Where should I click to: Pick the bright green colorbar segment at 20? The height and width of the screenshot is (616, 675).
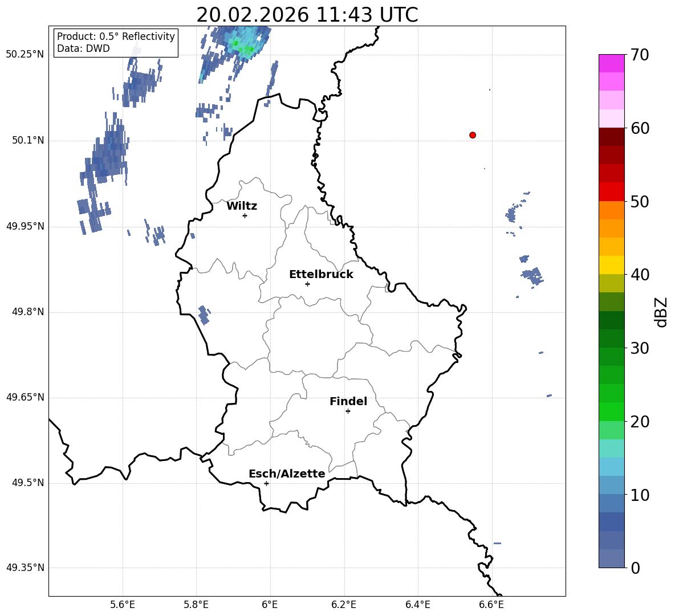pyautogui.click(x=612, y=411)
